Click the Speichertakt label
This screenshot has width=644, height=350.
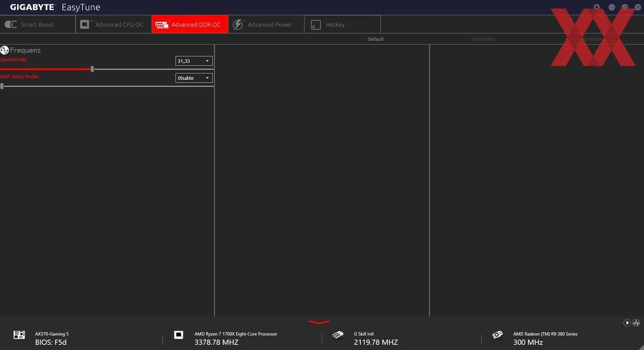click(x=13, y=60)
